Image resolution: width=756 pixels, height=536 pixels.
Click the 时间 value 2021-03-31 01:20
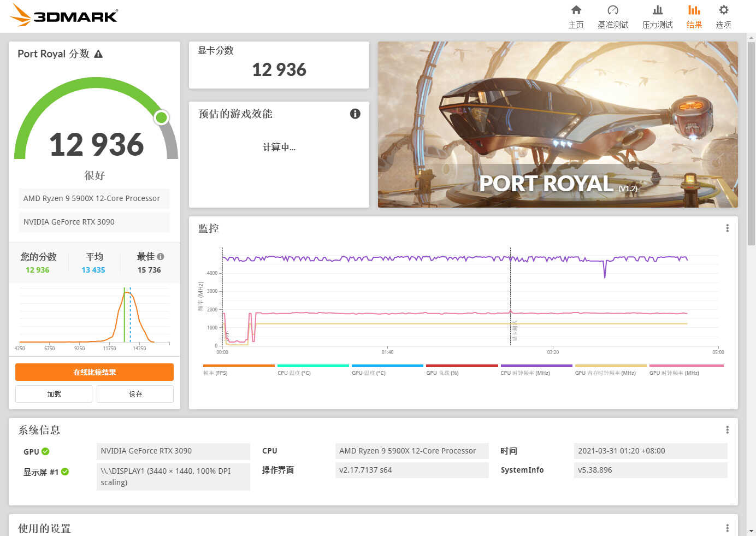pos(651,451)
